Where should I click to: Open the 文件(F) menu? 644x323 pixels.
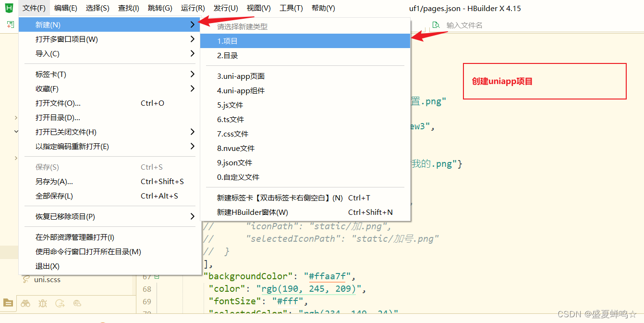[34, 8]
